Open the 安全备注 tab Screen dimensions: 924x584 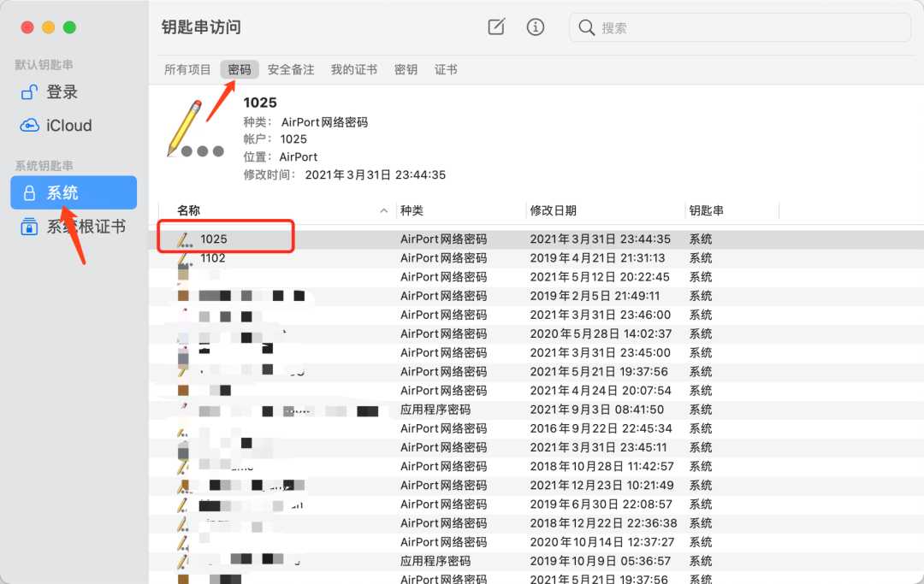291,69
